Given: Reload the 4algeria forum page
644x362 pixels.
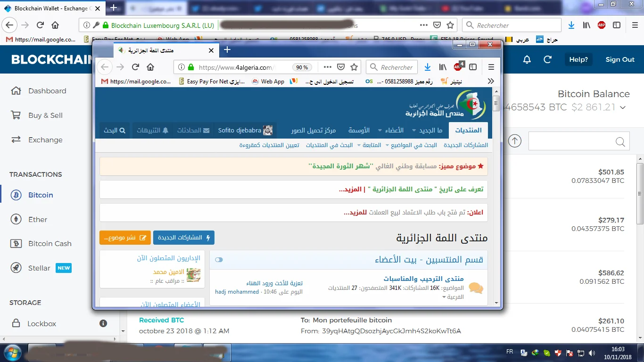Looking at the screenshot, I should [135, 67].
